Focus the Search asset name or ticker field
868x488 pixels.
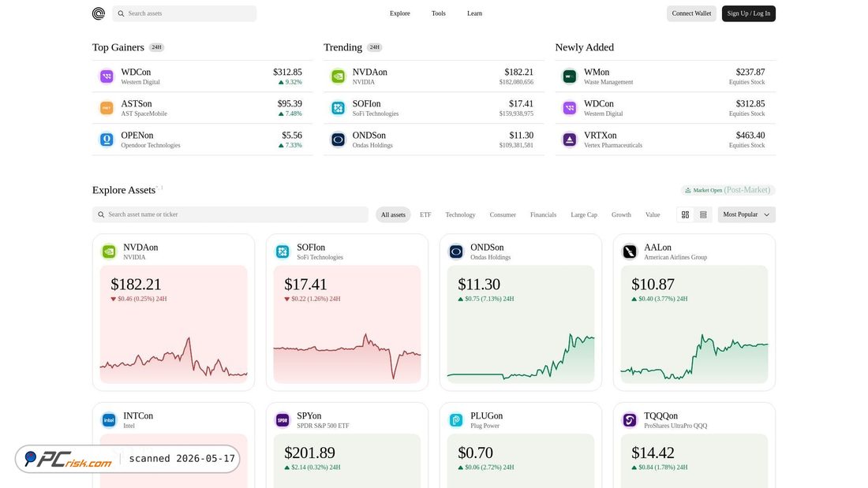(230, 214)
